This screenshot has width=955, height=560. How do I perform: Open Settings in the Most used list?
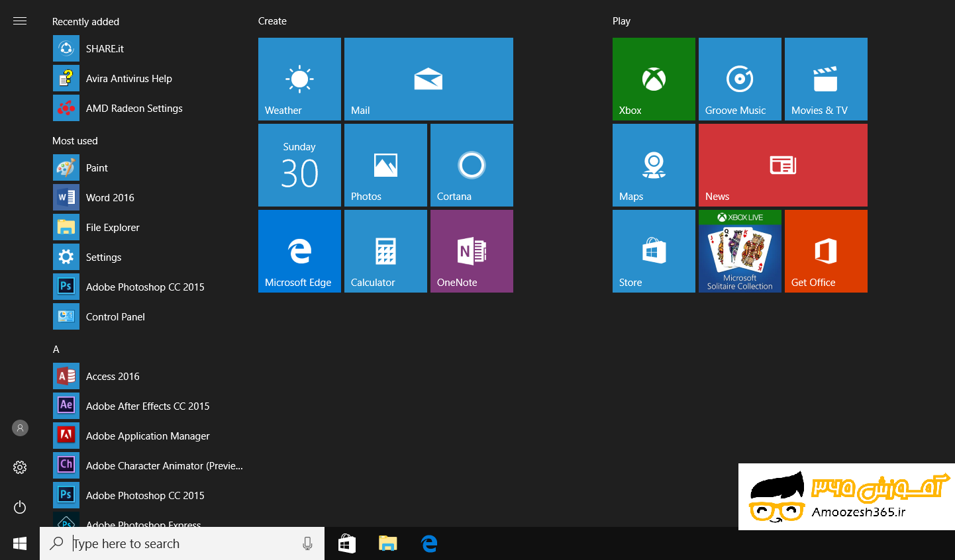click(149, 257)
